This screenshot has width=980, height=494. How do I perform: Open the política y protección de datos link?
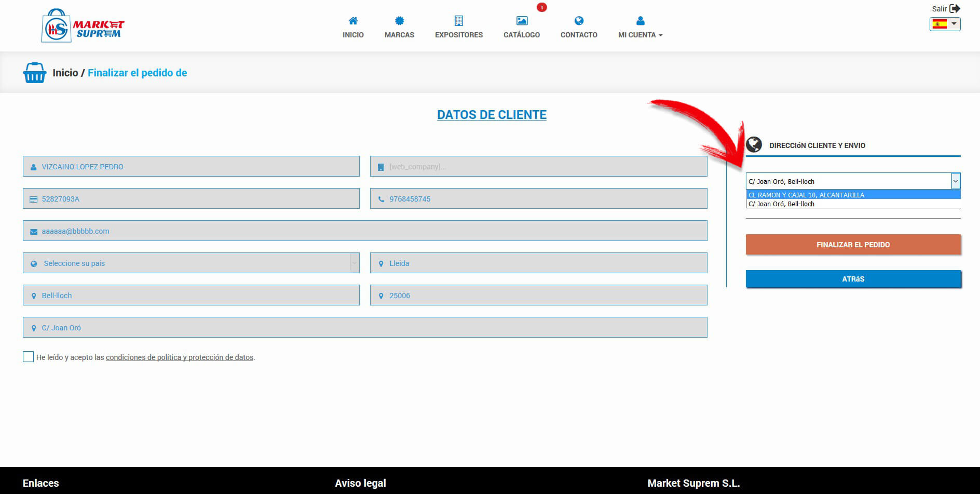pyautogui.click(x=180, y=357)
